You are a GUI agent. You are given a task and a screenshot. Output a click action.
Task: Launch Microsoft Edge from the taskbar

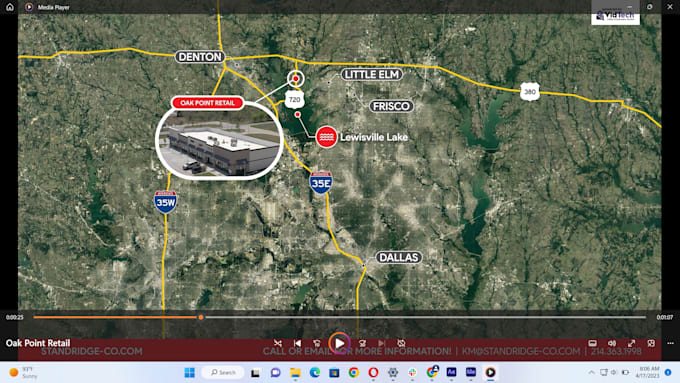click(315, 373)
